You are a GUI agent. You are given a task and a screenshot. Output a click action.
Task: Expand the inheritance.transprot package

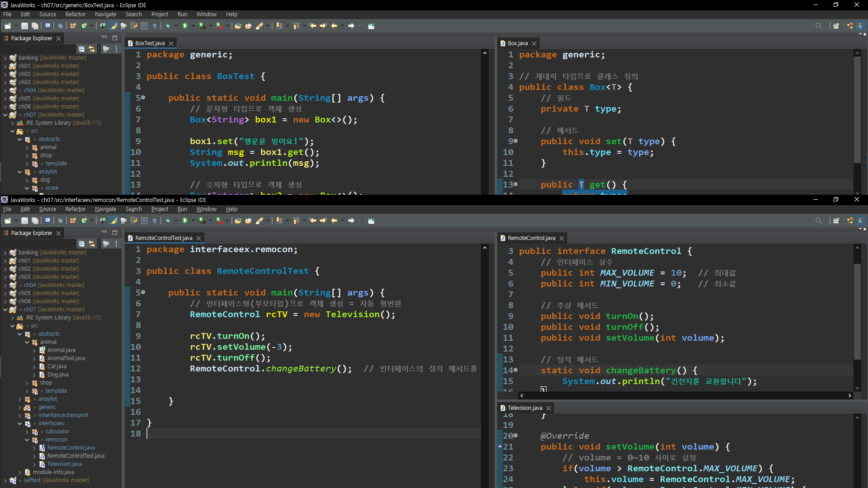(20, 415)
